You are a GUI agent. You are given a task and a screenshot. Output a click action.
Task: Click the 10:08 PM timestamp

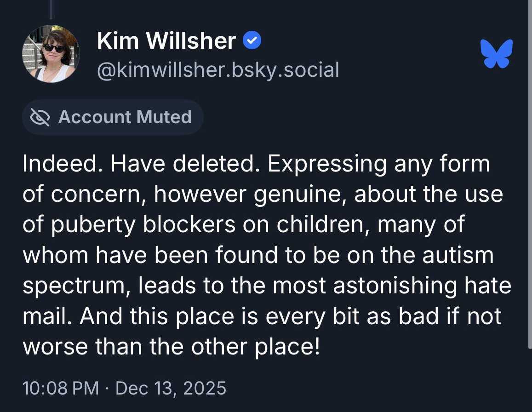(61, 388)
